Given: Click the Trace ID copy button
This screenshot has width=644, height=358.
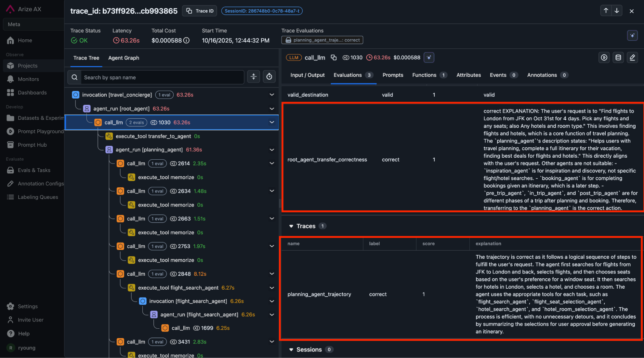Looking at the screenshot, I should click(x=200, y=11).
